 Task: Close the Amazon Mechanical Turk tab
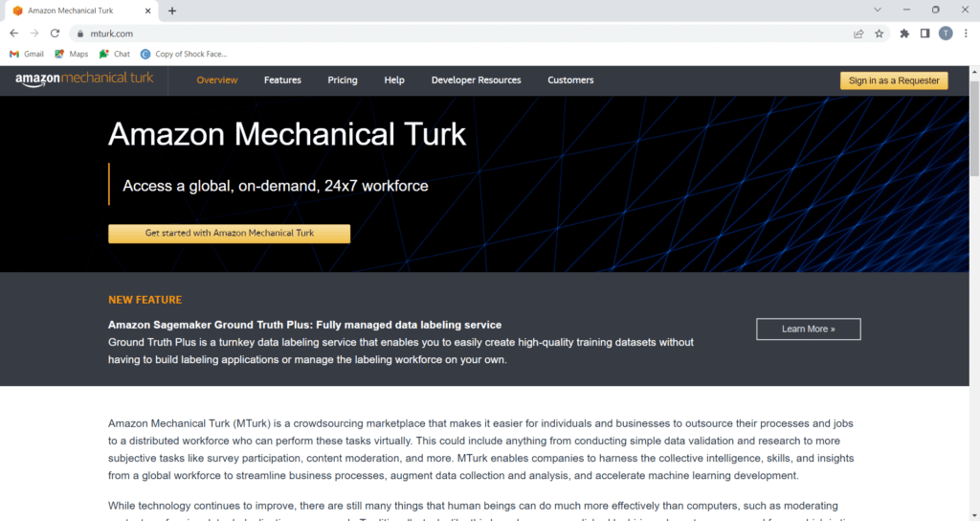point(148,11)
